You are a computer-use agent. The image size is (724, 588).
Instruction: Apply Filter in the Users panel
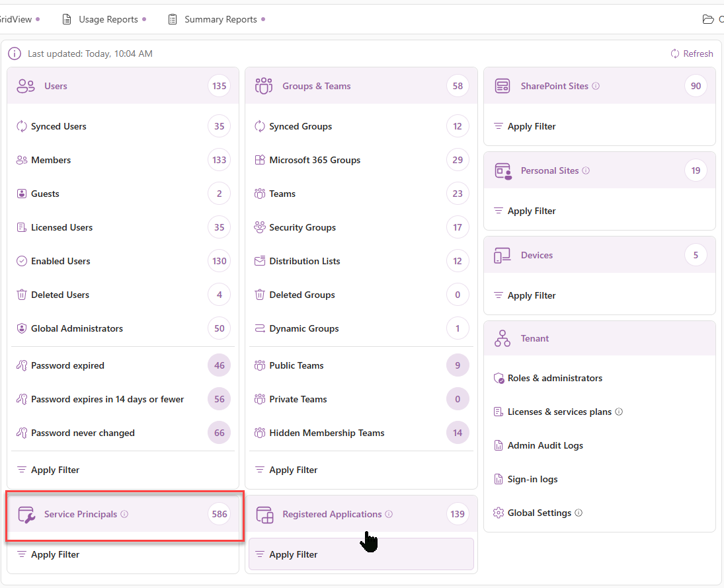tap(55, 470)
